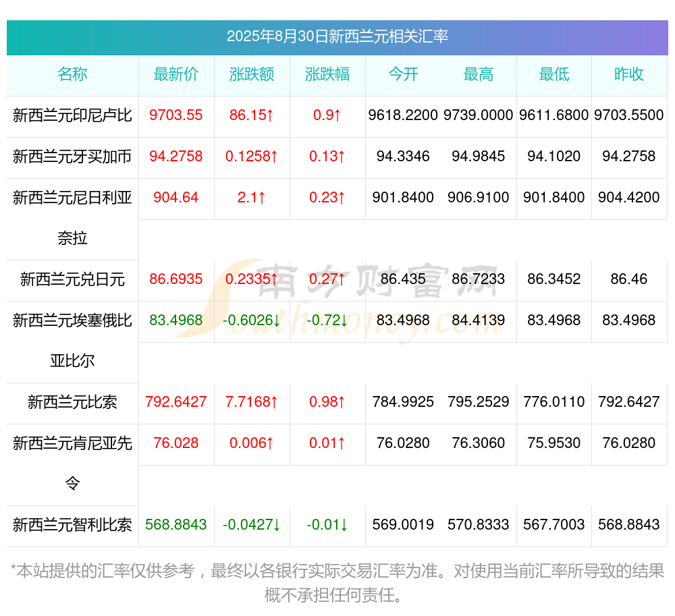
Task: Click low value 567.7003
Action: click(554, 525)
